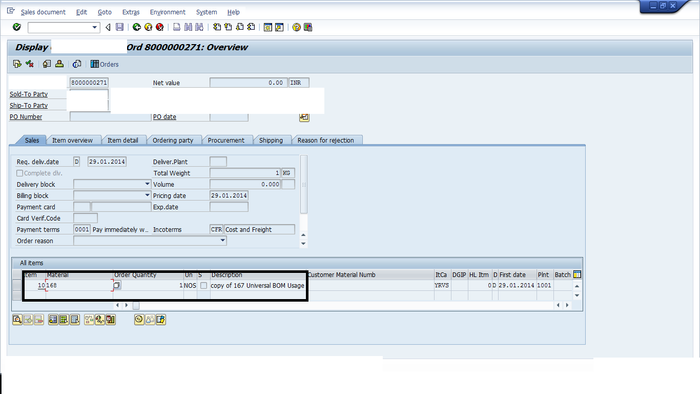The height and width of the screenshot is (394, 700).
Task: Click the item details magnifier icon
Action: coord(17,319)
